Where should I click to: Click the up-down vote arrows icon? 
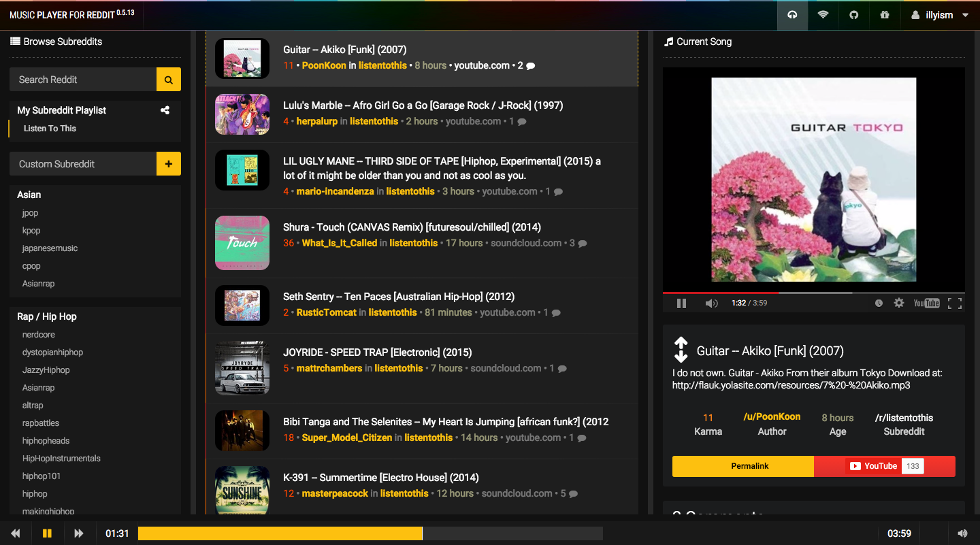coord(681,350)
